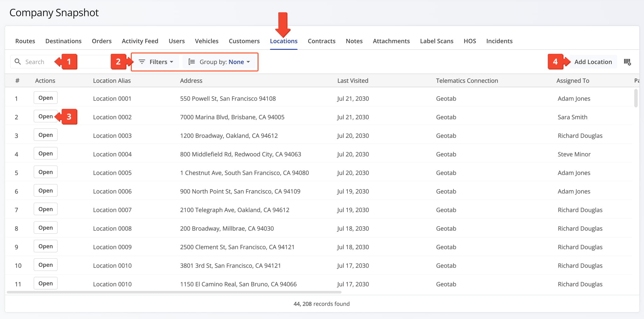Click 1150 El Camino Real, San Bruno
This screenshot has height=319, width=644.
[x=238, y=284]
